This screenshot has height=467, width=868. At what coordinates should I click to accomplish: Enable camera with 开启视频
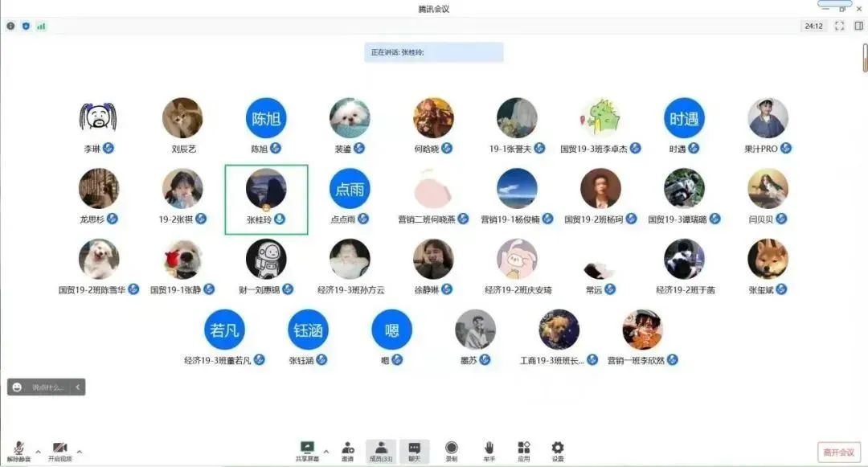click(x=59, y=448)
